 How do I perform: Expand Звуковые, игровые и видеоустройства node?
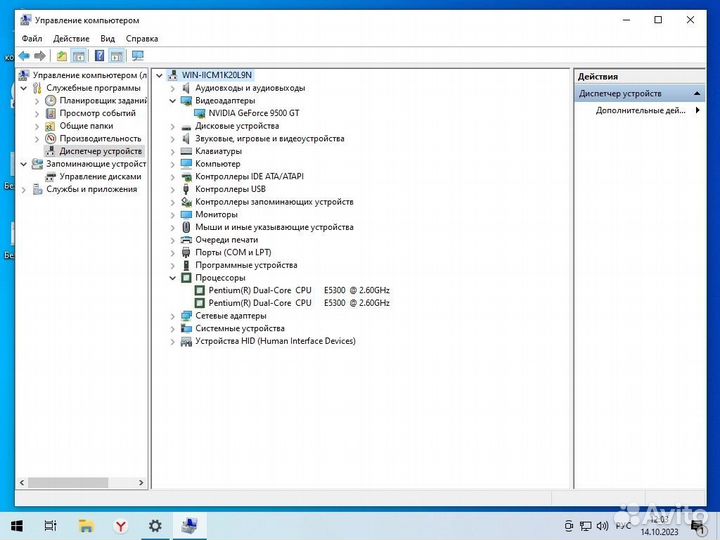point(173,139)
